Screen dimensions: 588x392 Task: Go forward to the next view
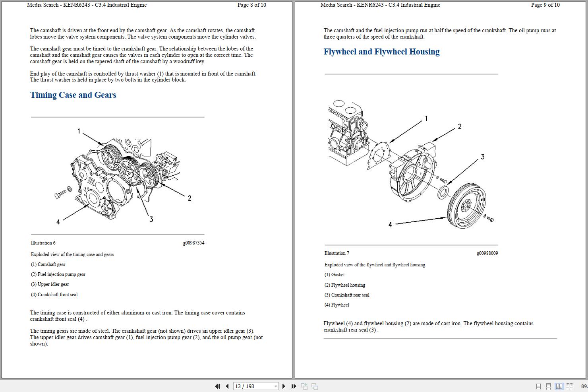click(x=314, y=386)
